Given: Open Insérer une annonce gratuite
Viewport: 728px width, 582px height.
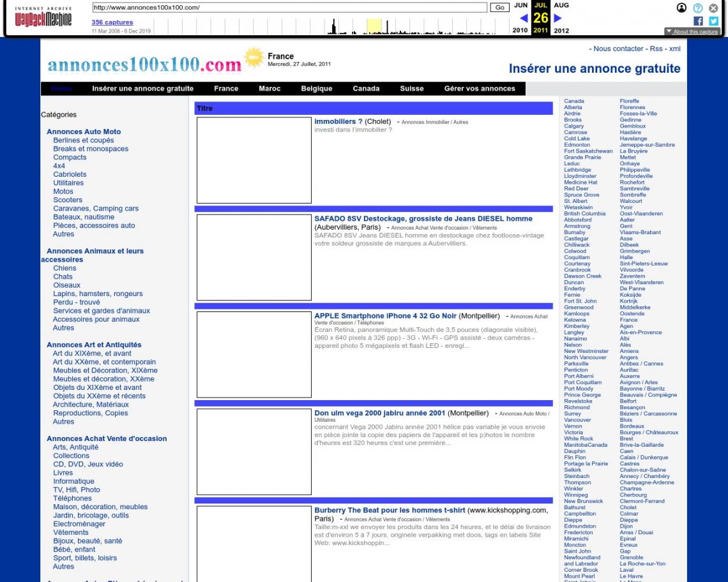Looking at the screenshot, I should tap(142, 89).
